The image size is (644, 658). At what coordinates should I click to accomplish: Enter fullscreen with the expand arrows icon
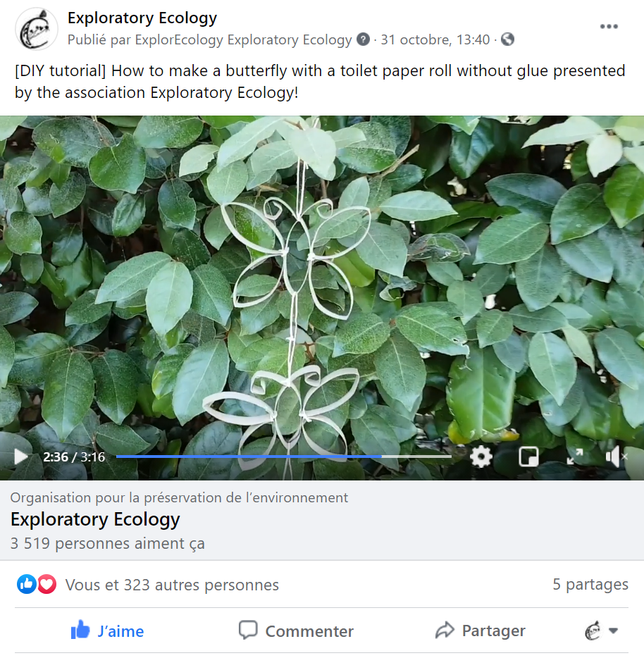575,457
